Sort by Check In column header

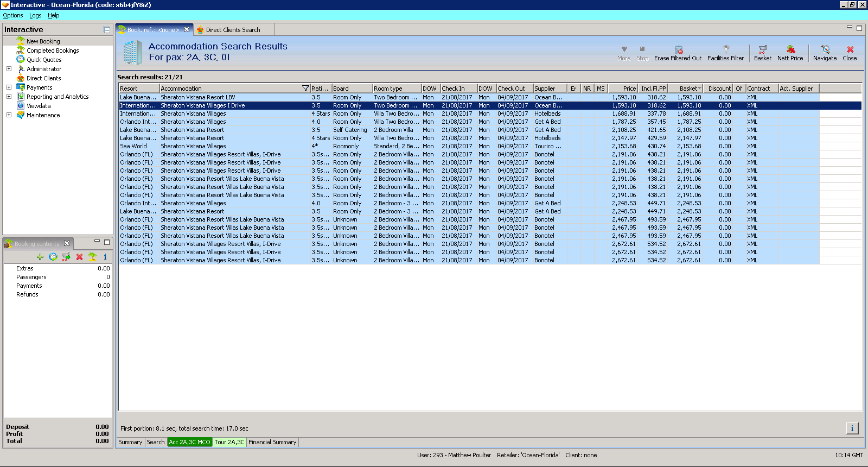(459, 88)
